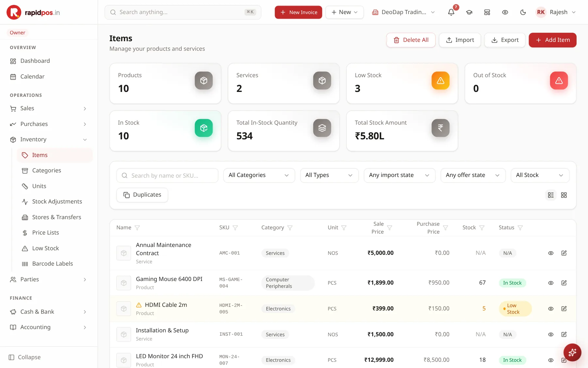Image resolution: width=588 pixels, height=368 pixels.
Task: Open Any import state dropdown
Action: 400,175
